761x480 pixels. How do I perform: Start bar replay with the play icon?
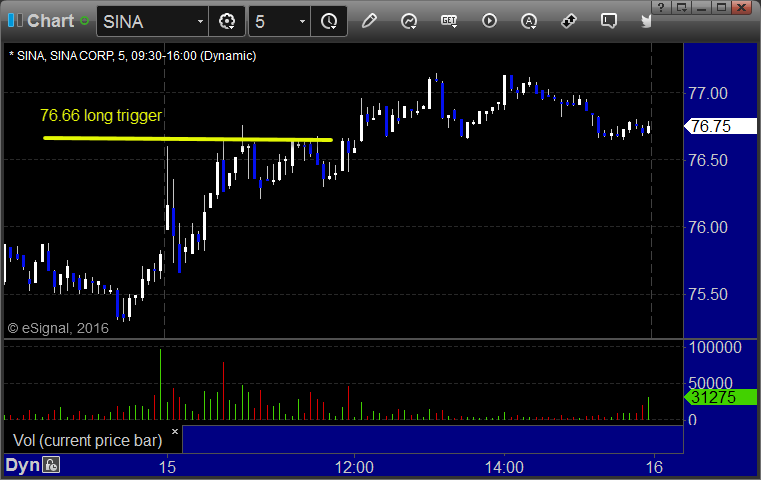[489, 21]
